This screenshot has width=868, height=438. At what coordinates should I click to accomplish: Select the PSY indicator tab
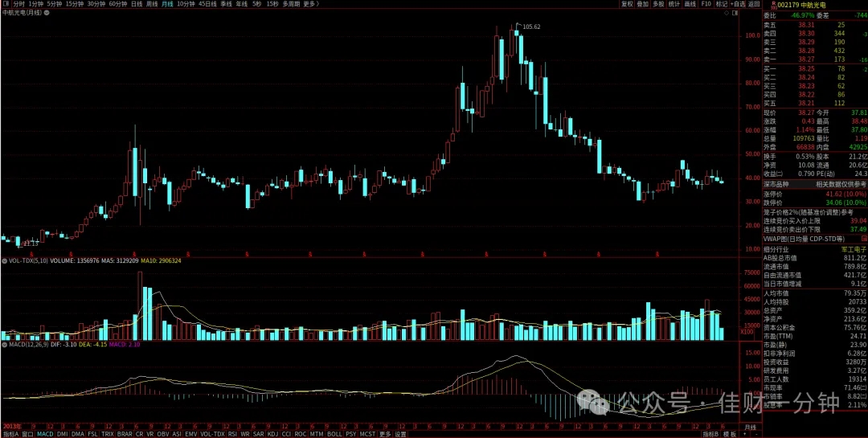tap(351, 434)
